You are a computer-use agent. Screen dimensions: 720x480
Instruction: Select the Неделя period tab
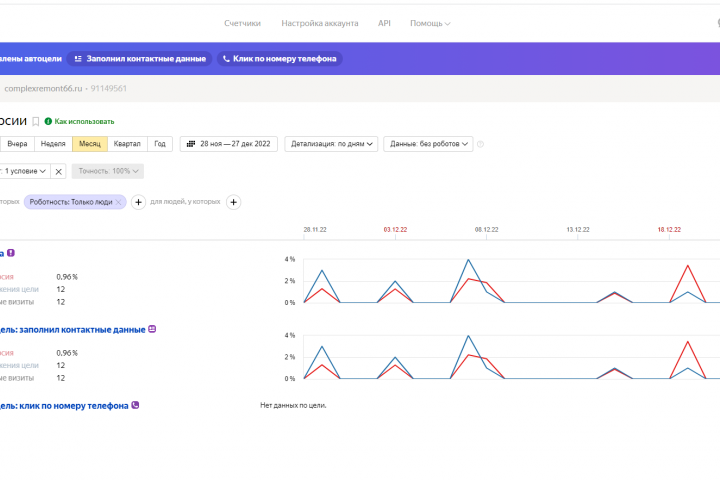(x=53, y=144)
